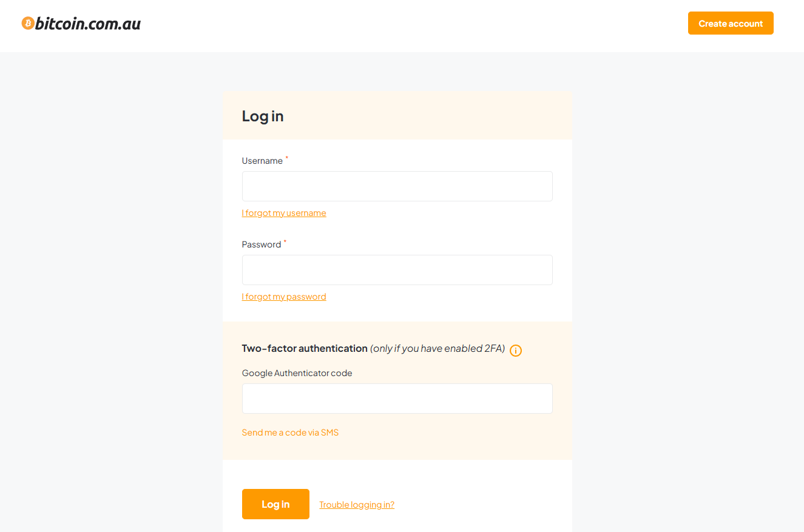Click the orange Bitcoin coin logo icon
This screenshot has height=532, width=804.
(27, 24)
